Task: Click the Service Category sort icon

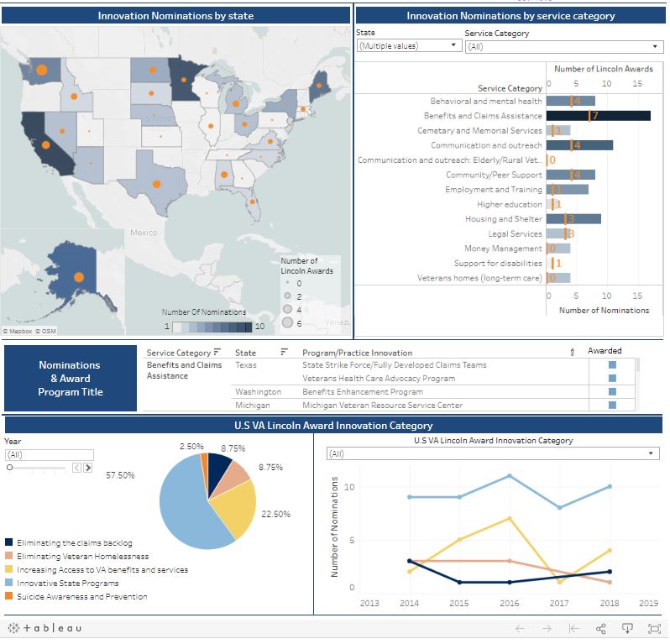Action: click(217, 352)
